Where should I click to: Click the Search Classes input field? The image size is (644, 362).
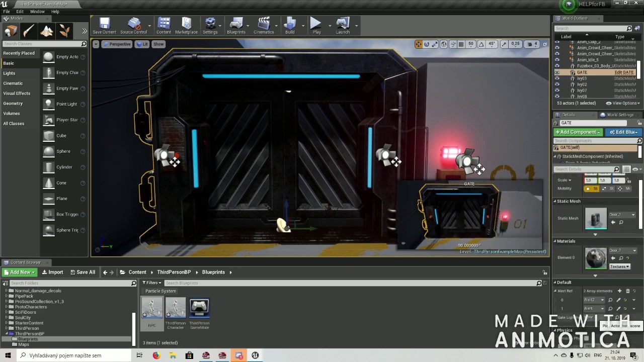click(x=44, y=44)
